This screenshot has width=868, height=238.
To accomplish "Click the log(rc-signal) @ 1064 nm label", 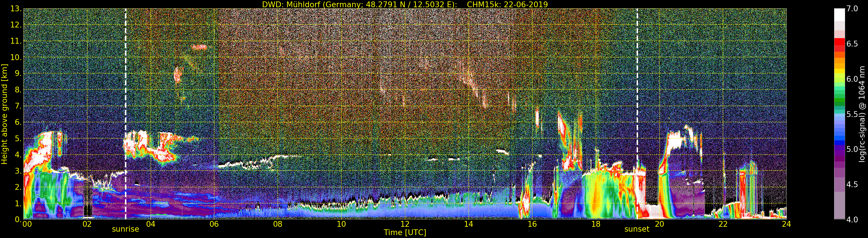I will [862, 114].
